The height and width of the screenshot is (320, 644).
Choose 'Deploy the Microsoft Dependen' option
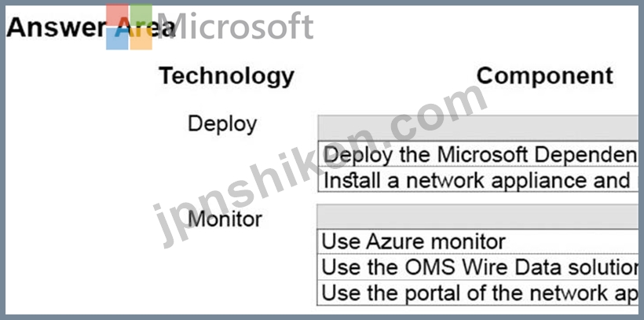click(478, 154)
